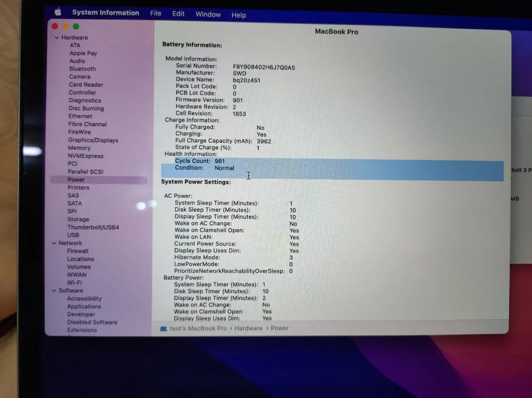Open the System Information app menu
This screenshot has width=532, height=398.
coord(106,13)
